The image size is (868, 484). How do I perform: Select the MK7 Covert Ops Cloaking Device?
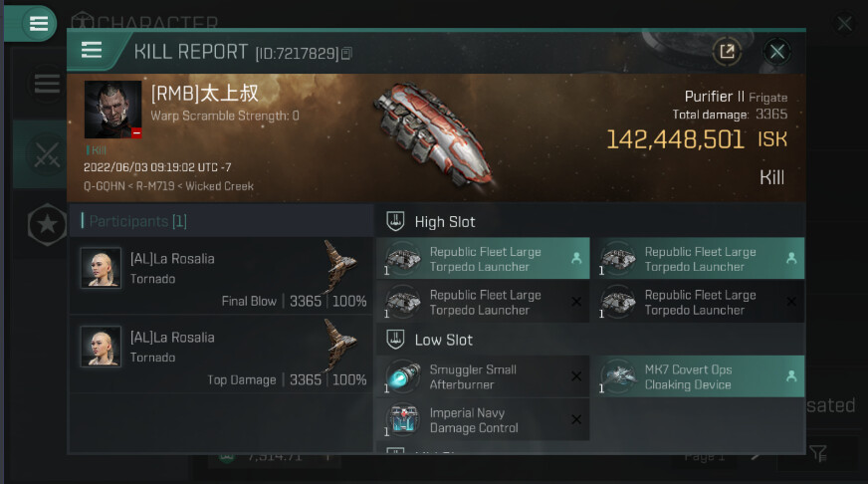tap(700, 376)
